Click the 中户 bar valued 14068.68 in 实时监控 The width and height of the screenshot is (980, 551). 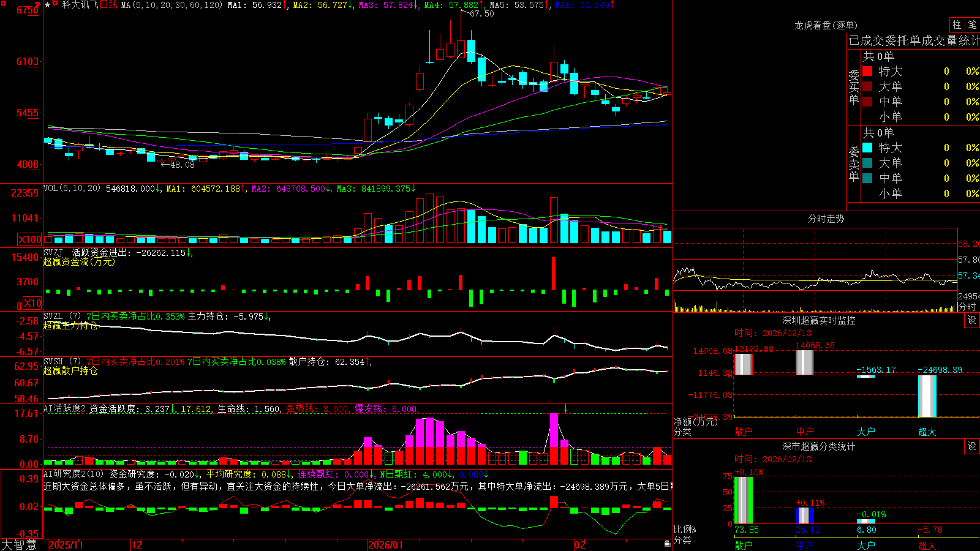tap(804, 362)
